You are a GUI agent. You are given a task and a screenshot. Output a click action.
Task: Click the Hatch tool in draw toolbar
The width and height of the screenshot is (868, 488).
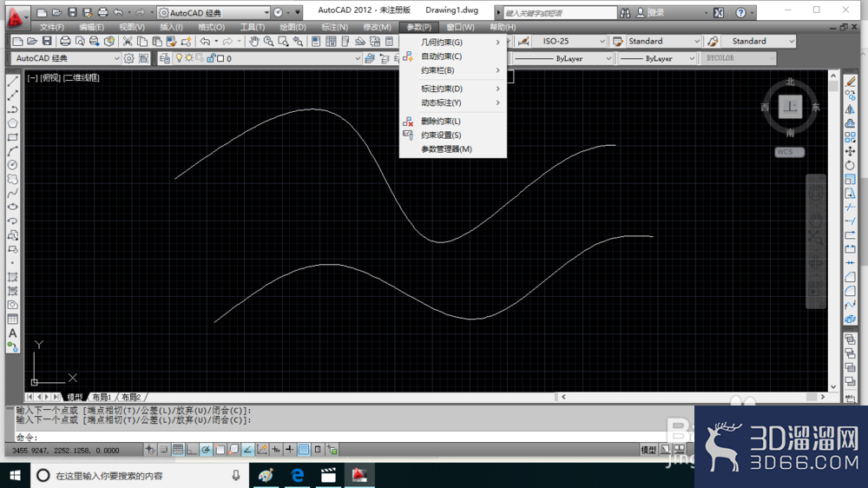tap(13, 278)
